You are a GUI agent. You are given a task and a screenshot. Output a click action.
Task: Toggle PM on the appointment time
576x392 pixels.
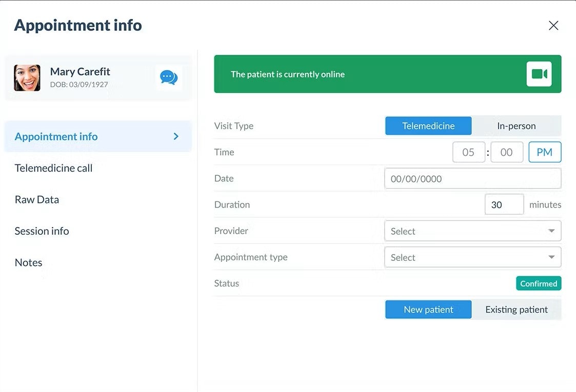tap(545, 152)
